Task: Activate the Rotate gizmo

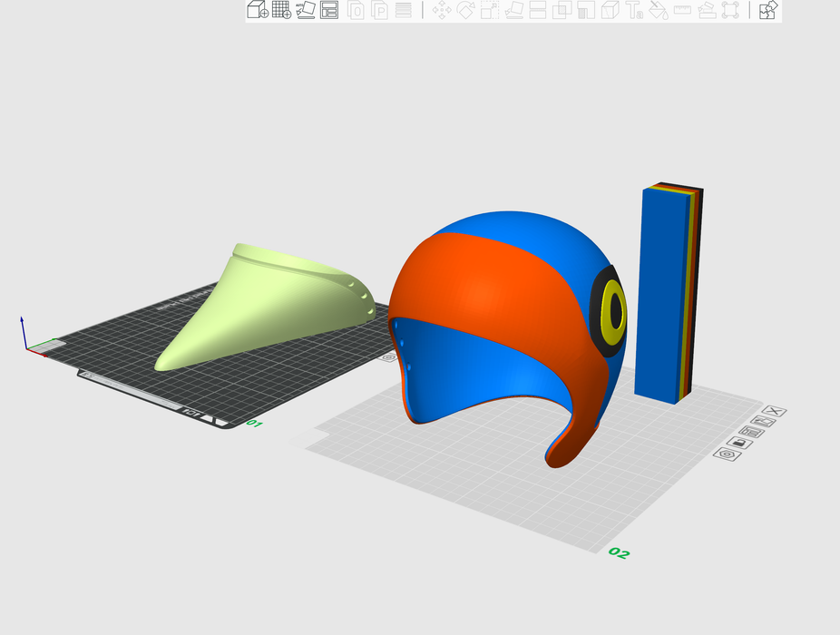Action: 465,10
